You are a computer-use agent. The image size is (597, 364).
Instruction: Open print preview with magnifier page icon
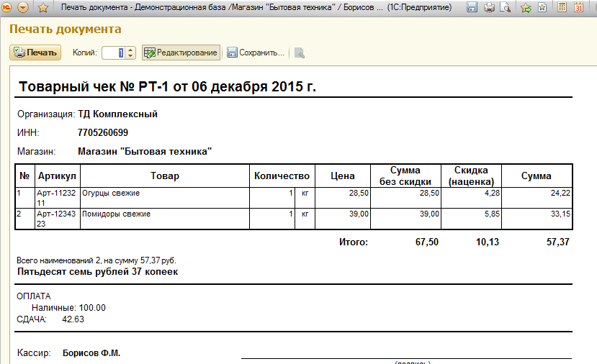[506, 7]
